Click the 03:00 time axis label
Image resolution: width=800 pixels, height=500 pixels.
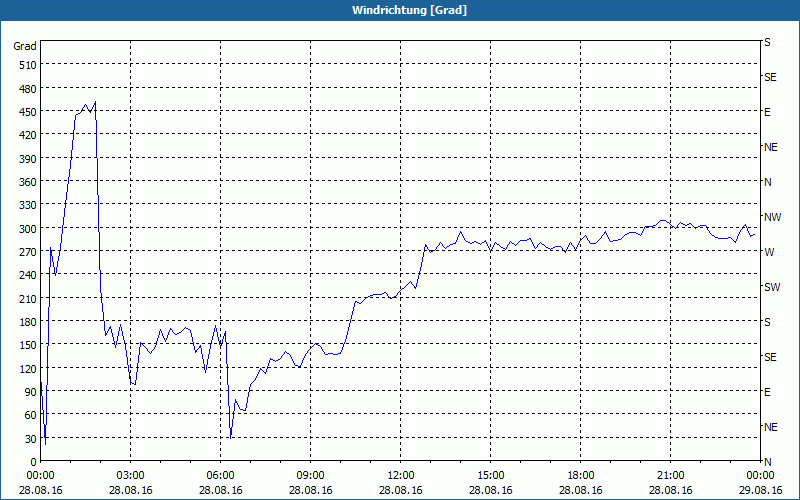(x=131, y=476)
